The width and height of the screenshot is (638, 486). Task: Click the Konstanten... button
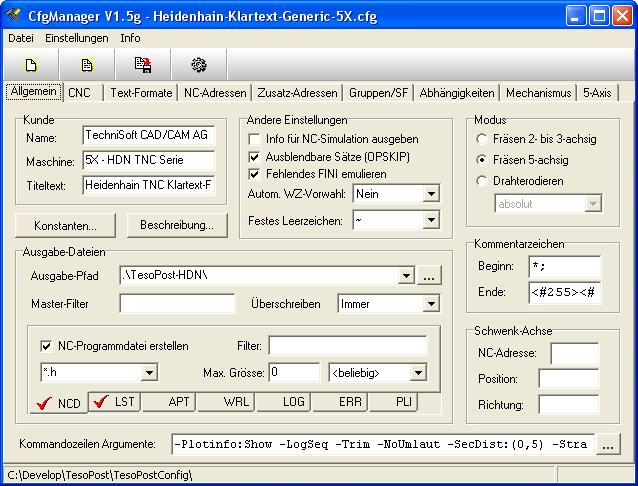pos(65,225)
